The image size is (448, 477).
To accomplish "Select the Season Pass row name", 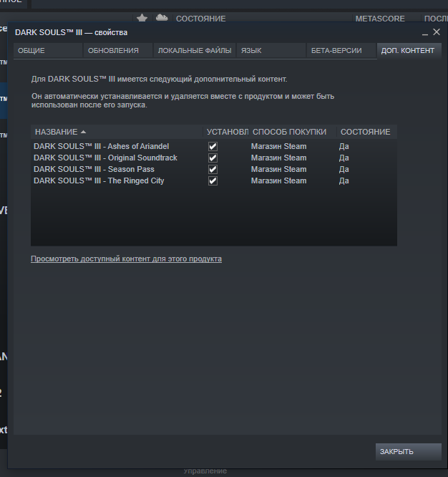I will click(94, 170).
